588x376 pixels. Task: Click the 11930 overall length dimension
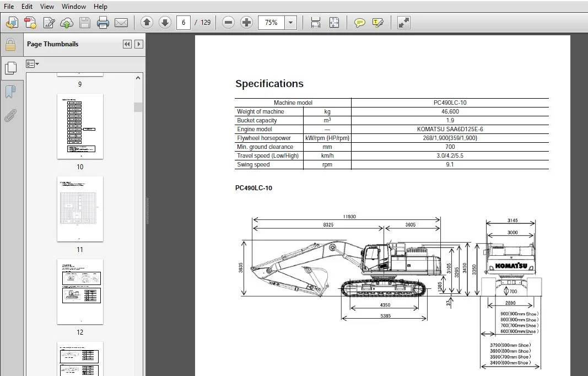tap(349, 217)
